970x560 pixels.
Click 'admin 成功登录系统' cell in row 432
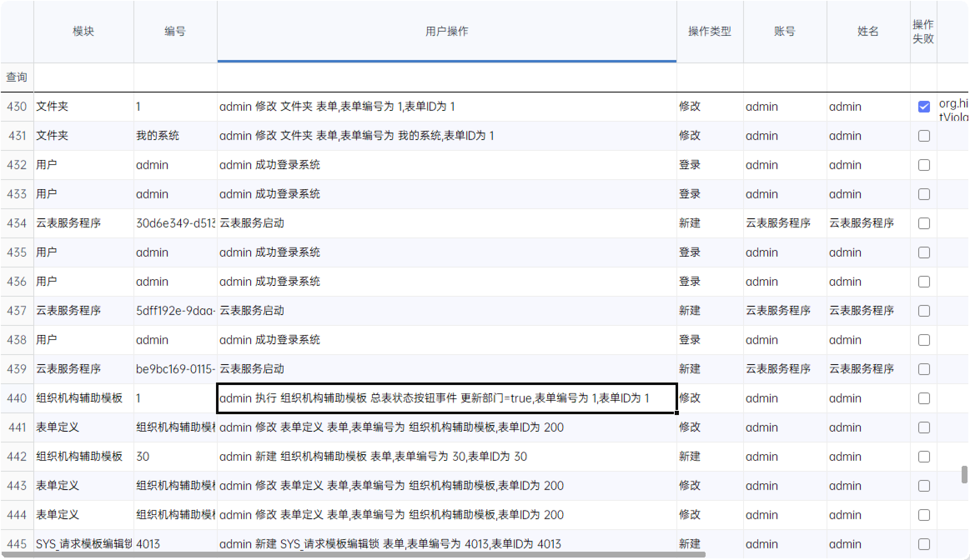pyautogui.click(x=447, y=165)
